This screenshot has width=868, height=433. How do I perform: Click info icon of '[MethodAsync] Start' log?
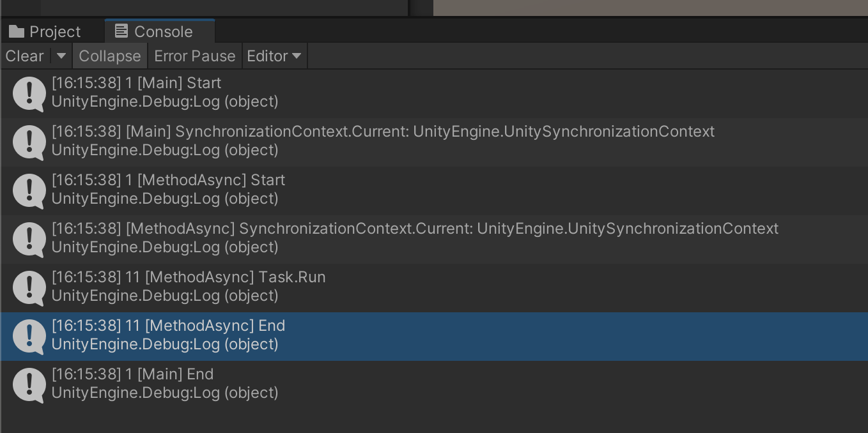(x=29, y=190)
